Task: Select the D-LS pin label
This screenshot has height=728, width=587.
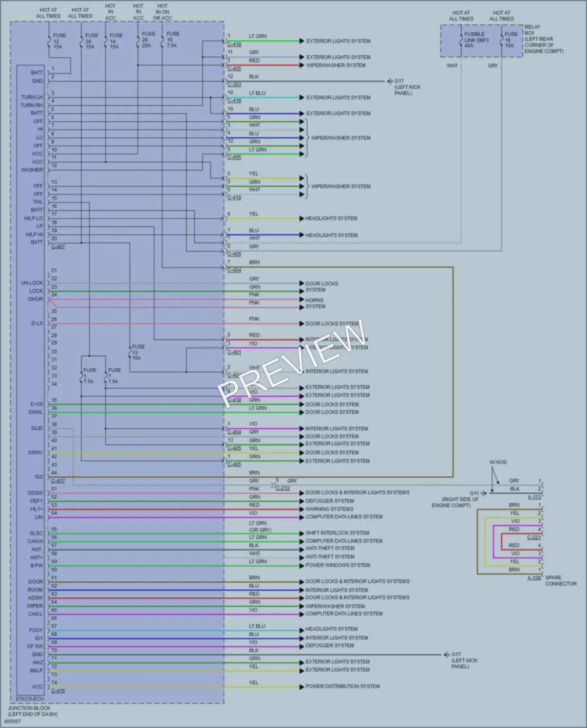Action: point(37,324)
